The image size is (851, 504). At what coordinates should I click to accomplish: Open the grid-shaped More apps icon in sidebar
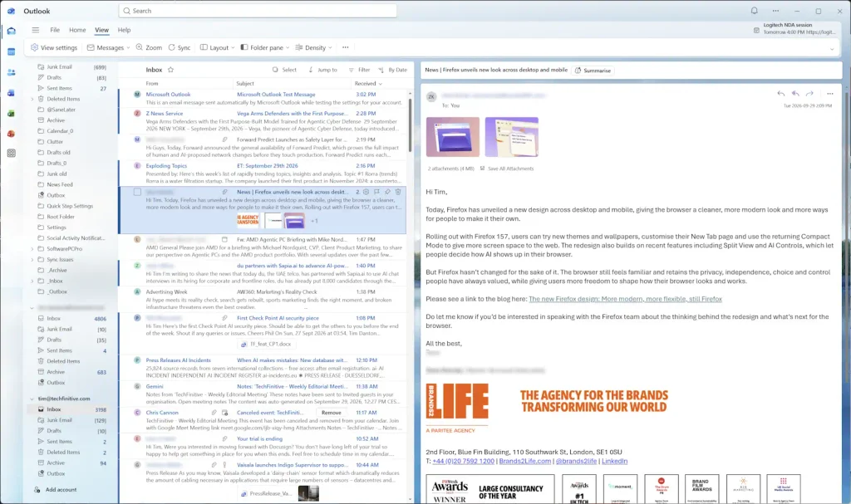(x=12, y=154)
